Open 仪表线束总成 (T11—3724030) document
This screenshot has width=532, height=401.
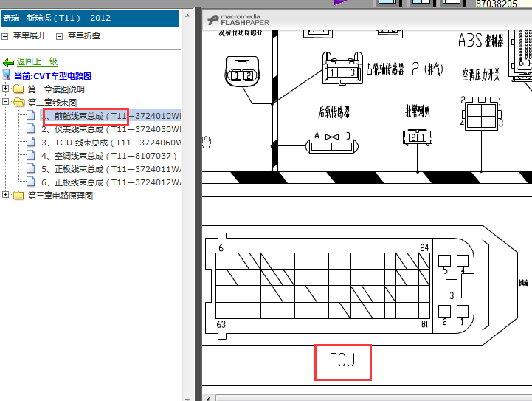(x=111, y=129)
